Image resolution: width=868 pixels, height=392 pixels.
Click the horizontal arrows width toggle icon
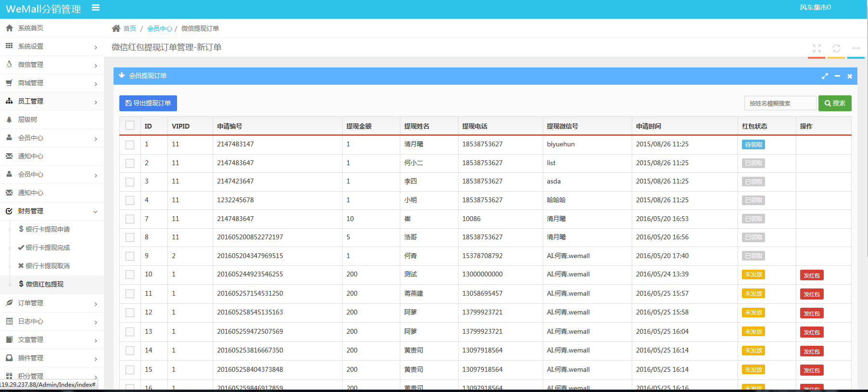(856, 49)
